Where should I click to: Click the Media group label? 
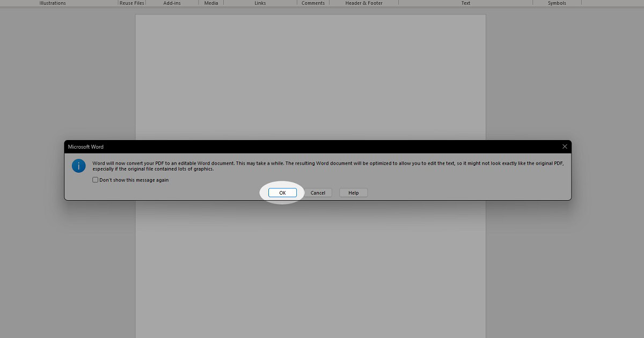coord(211,3)
